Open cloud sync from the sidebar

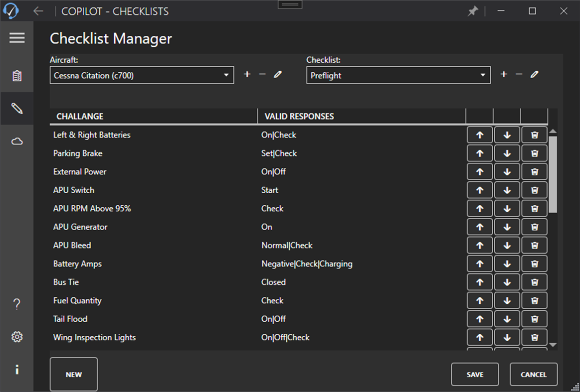(17, 141)
